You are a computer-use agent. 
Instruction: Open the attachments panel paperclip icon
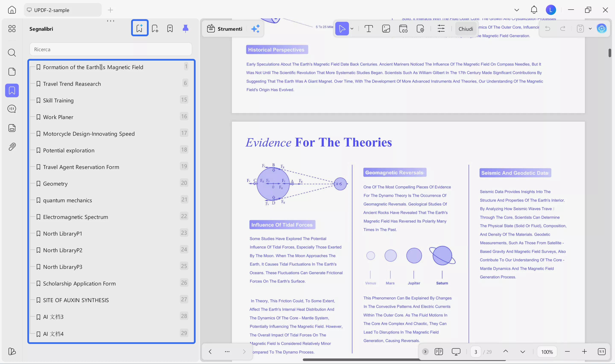click(12, 147)
